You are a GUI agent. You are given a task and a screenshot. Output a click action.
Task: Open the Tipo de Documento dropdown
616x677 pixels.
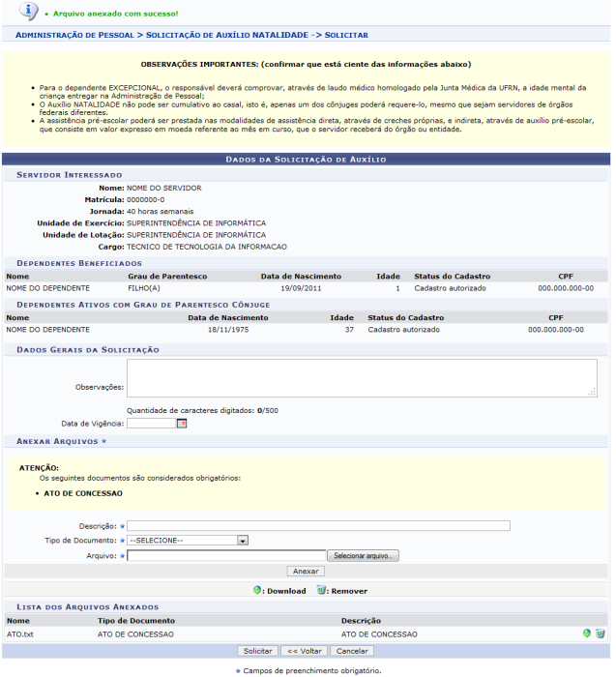click(x=189, y=541)
